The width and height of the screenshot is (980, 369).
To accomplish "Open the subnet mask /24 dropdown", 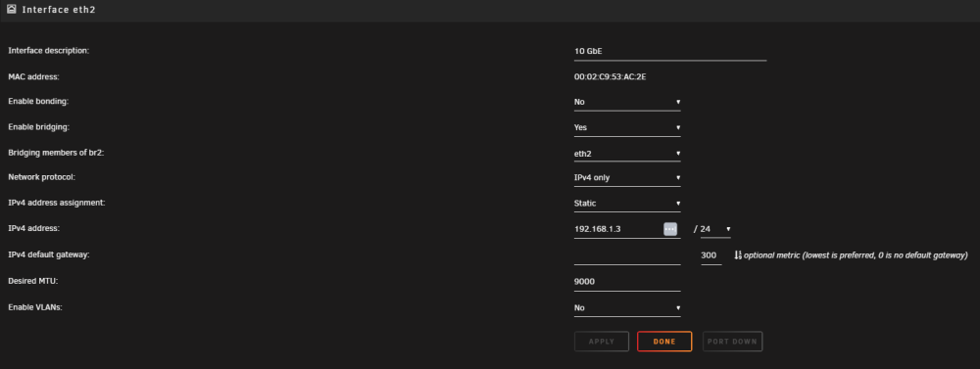I will point(715,229).
